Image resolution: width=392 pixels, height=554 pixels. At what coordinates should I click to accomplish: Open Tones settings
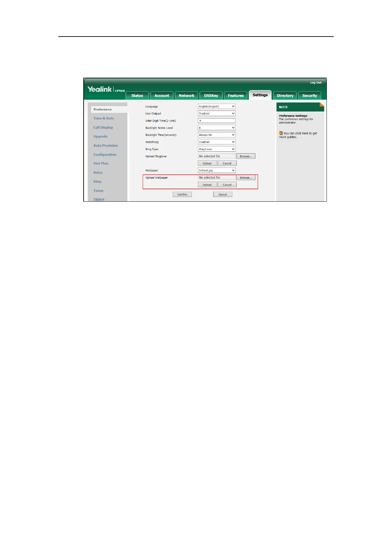tap(98, 190)
